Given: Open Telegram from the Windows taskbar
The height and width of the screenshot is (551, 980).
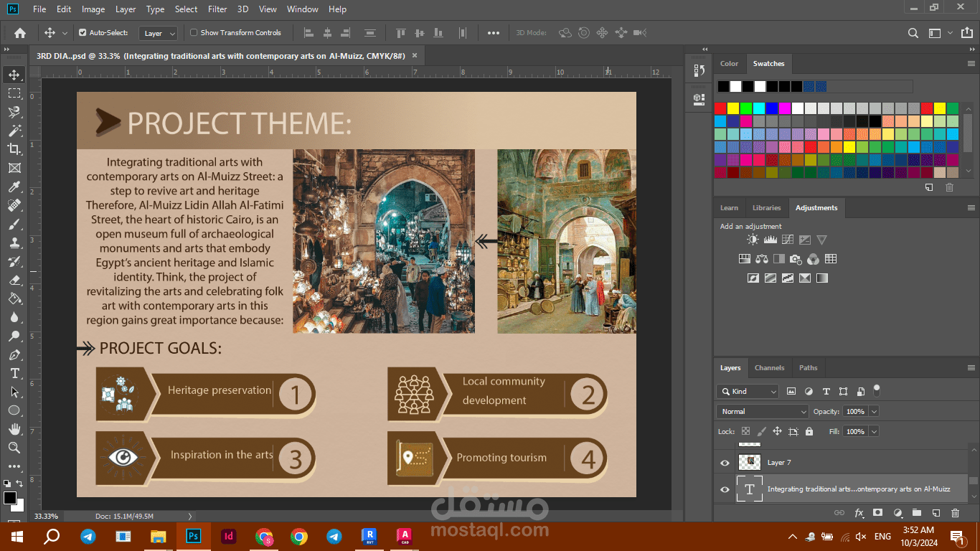Looking at the screenshot, I should tap(88, 536).
